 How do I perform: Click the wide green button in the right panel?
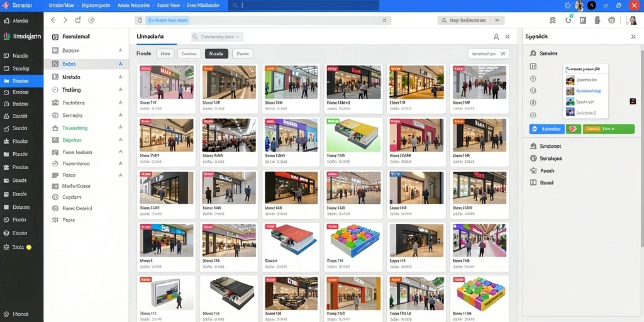pyautogui.click(x=608, y=129)
